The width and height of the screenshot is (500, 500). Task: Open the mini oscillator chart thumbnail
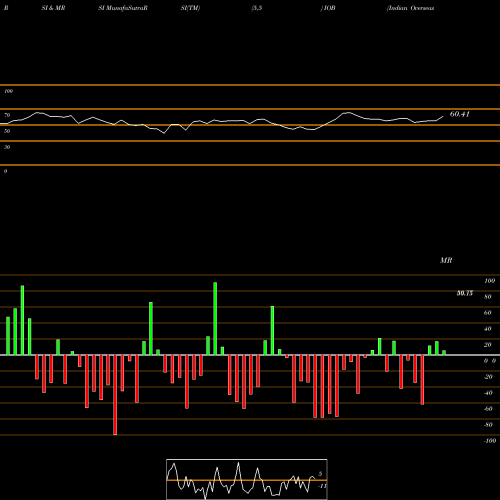point(247,479)
